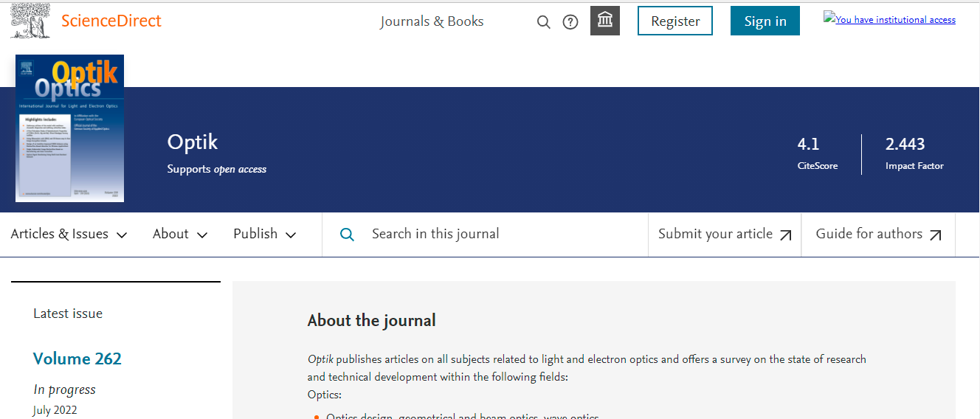Image resolution: width=980 pixels, height=419 pixels.
Task: Click the institutional access image
Action: pyautogui.click(x=889, y=20)
